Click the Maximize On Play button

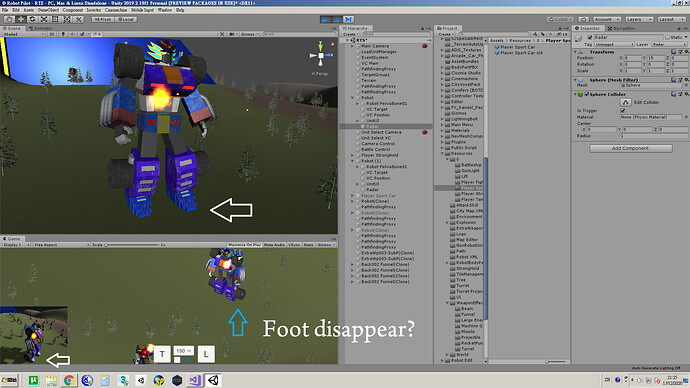coord(244,245)
